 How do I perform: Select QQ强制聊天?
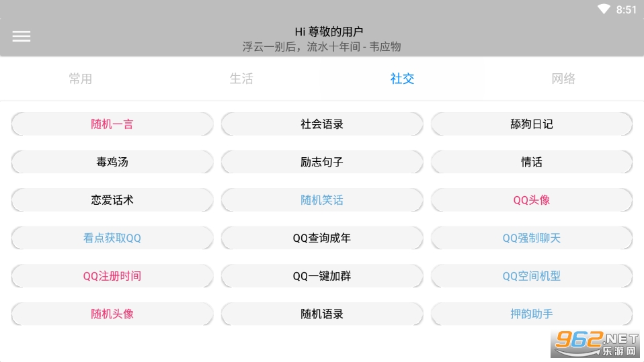532,238
